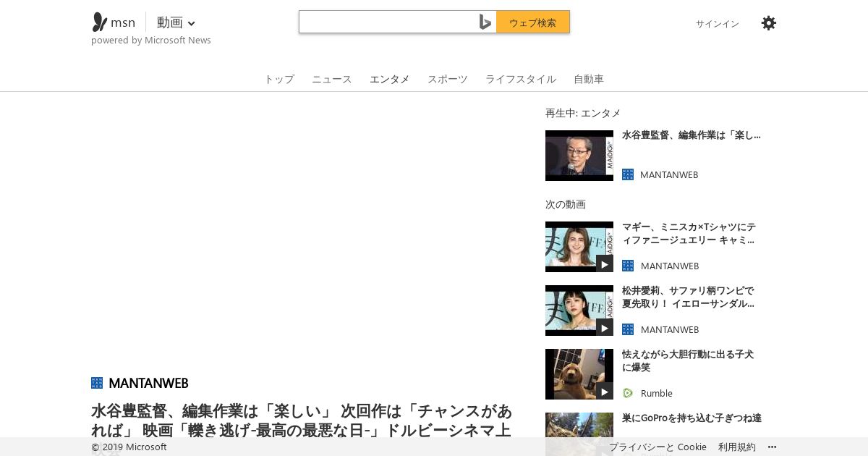Click the title 巣にGoProを持ち込む子ぎつね達
The width and height of the screenshot is (868, 456).
[x=692, y=418]
